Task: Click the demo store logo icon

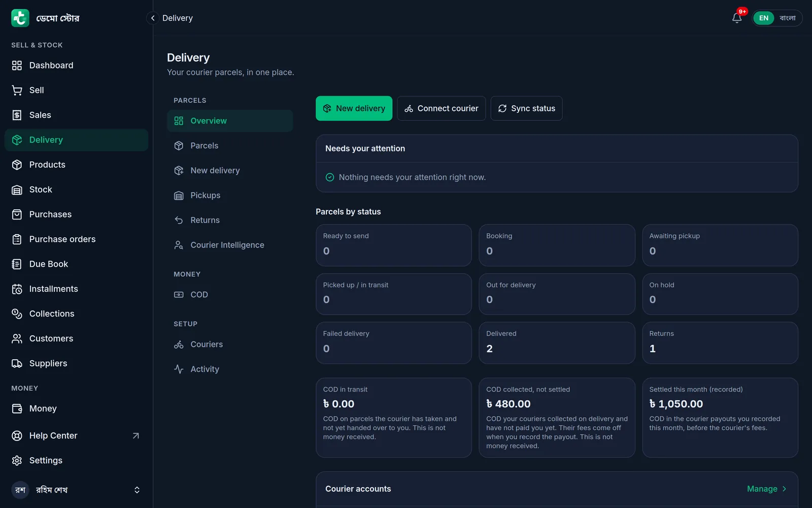Action: point(20,18)
